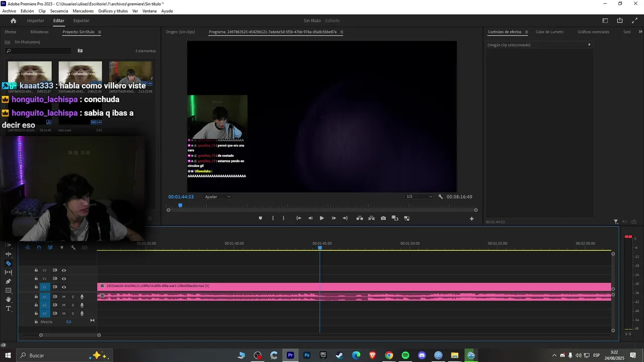The height and width of the screenshot is (362, 644).
Task: Switch to Bibliotecas tab
Action: 39,32
